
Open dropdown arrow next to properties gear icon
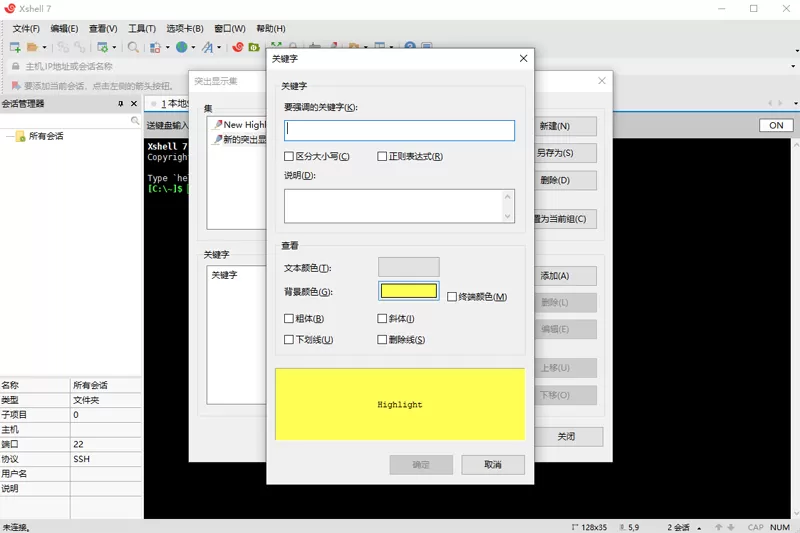coord(114,47)
